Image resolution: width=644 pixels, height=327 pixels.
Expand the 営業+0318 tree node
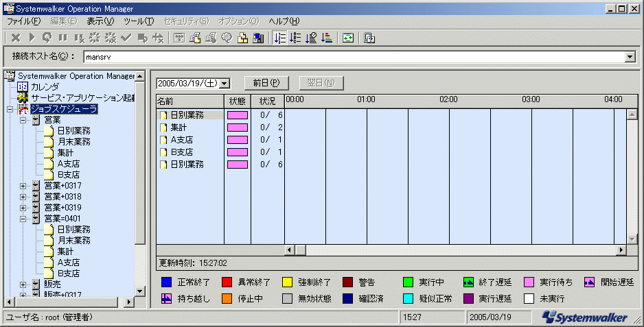click(x=23, y=197)
